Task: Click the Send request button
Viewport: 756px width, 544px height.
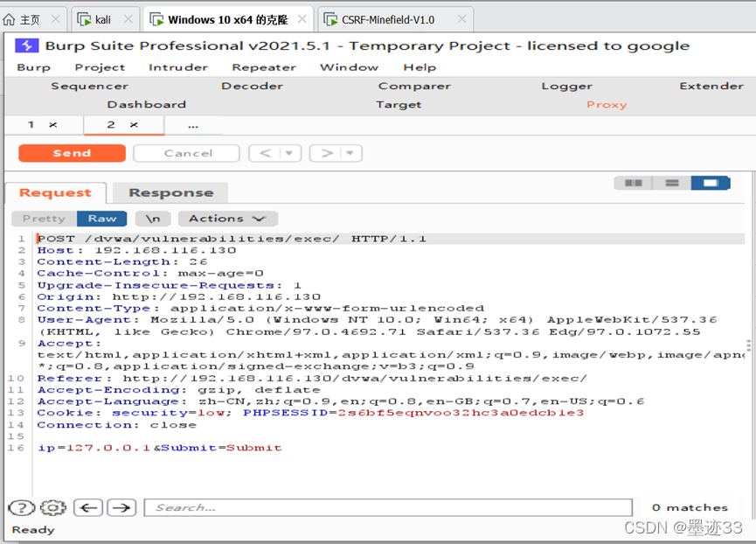Action: [x=72, y=153]
